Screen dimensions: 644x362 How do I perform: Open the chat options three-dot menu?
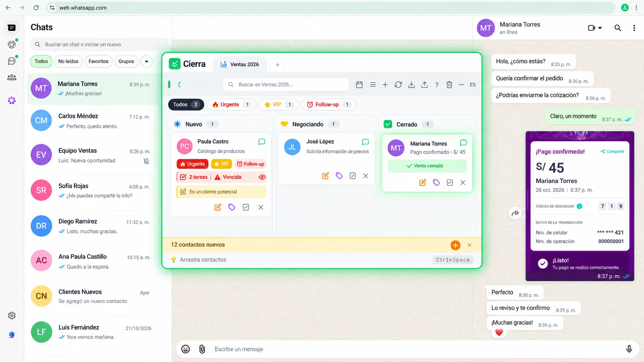[x=634, y=28]
